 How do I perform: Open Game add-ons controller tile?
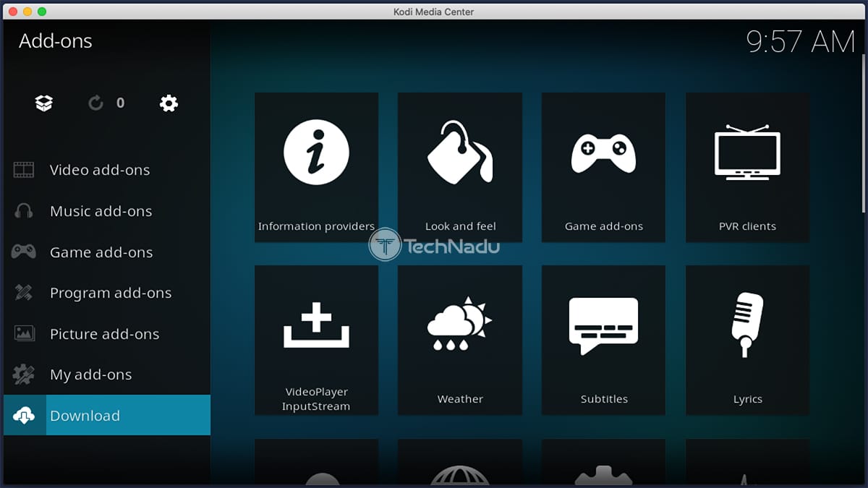[603, 167]
